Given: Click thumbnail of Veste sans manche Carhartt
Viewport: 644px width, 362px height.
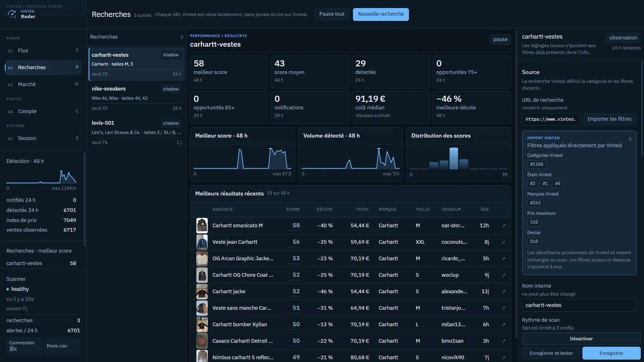Looking at the screenshot, I should [202, 308].
